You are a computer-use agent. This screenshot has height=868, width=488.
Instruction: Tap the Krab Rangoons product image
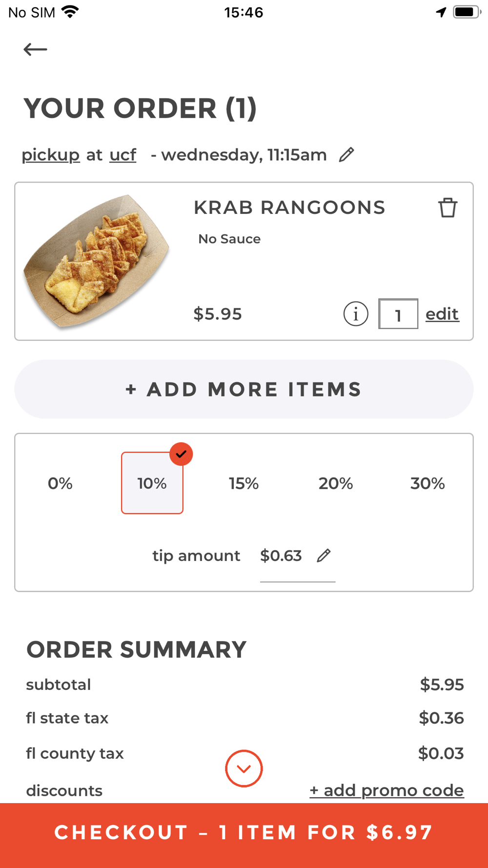click(97, 261)
